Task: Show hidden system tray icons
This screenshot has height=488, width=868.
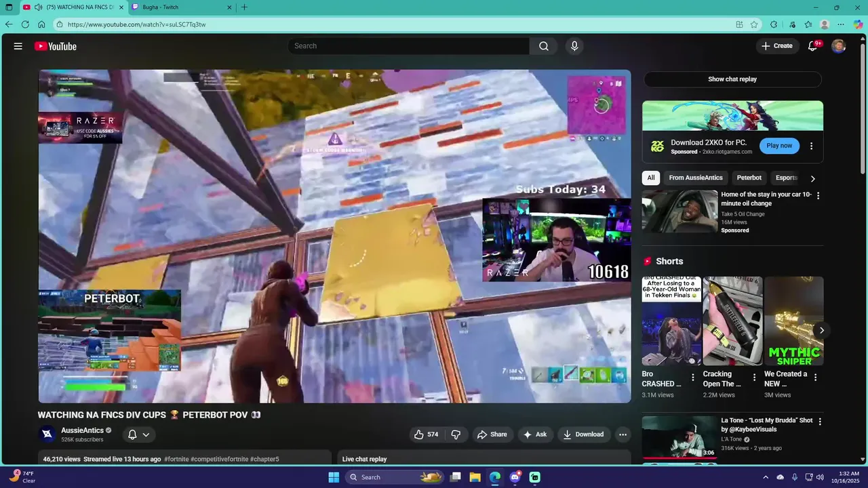Action: (766, 477)
